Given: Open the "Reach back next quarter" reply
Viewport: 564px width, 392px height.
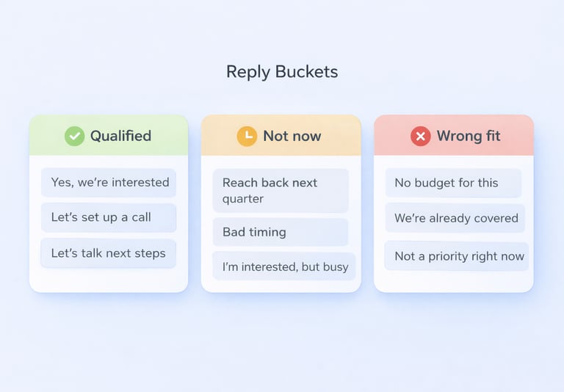Looking at the screenshot, I should coord(281,191).
